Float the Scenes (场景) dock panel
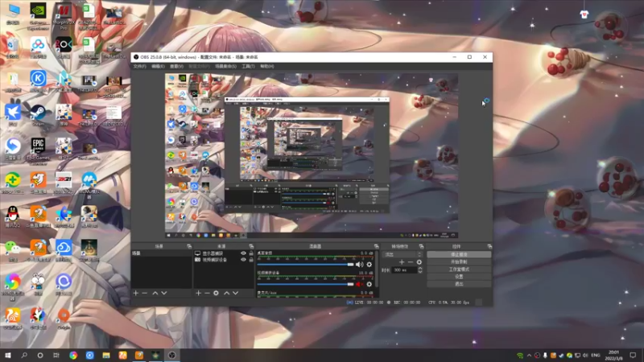The width and height of the screenshot is (644, 362). (x=189, y=246)
